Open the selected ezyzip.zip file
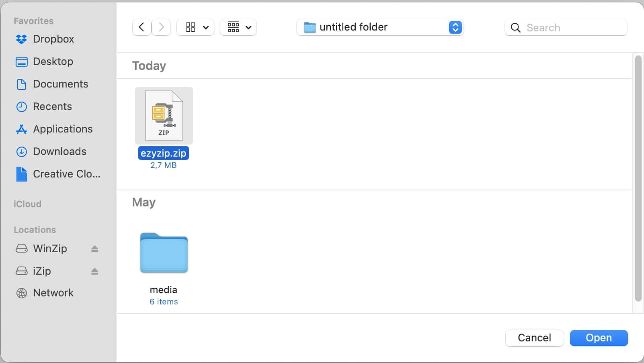The image size is (644, 363). click(598, 338)
